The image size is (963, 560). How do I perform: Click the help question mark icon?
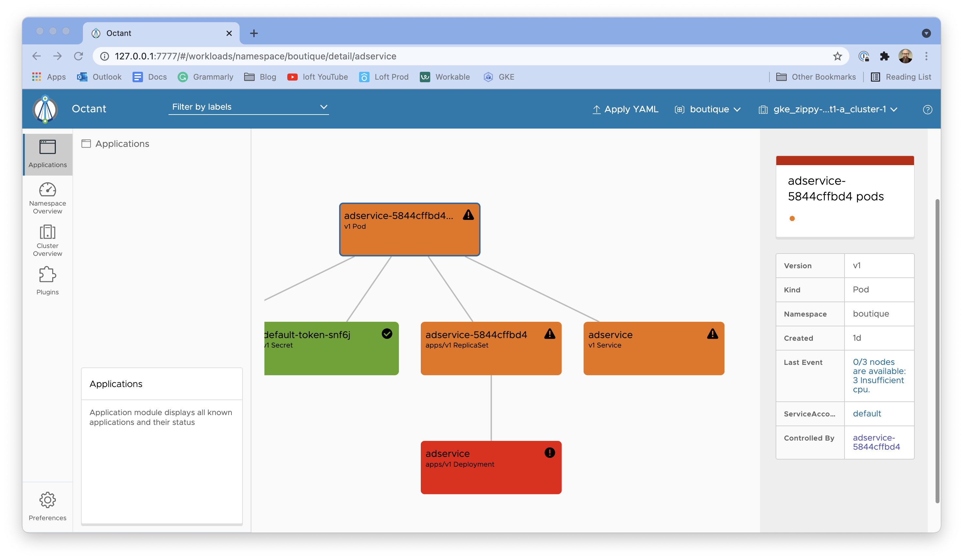click(x=927, y=110)
